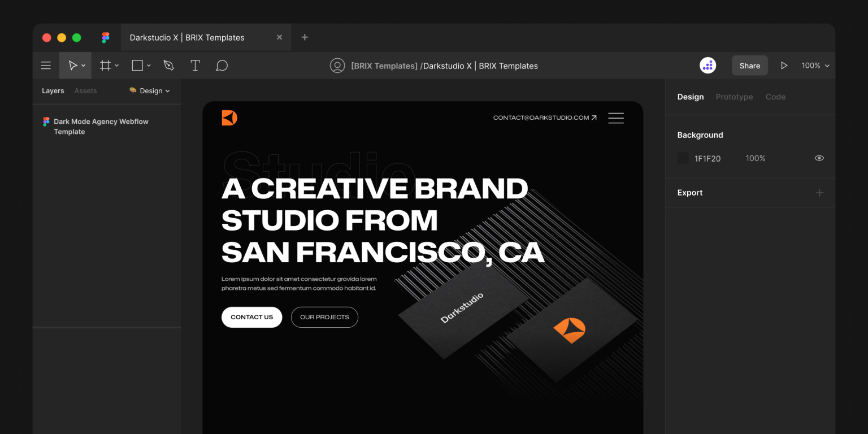This screenshot has height=434, width=868.
Task: Expand the shape tools dropdown
Action: tap(147, 65)
